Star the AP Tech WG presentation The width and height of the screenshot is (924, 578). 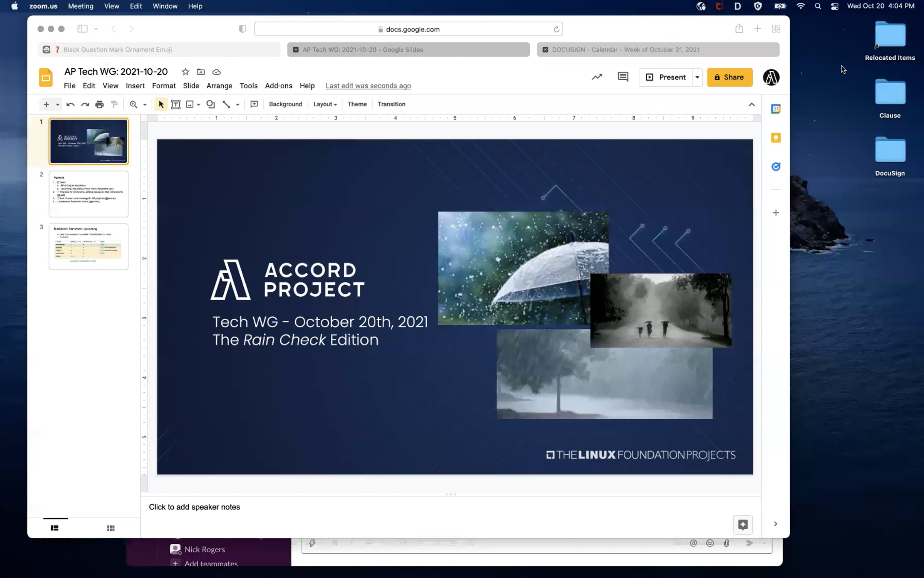(186, 72)
